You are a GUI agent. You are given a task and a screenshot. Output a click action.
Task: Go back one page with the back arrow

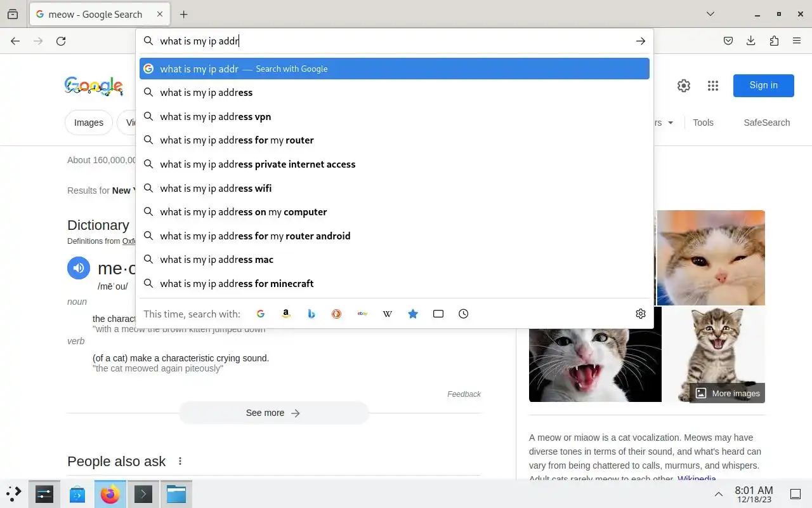15,41
